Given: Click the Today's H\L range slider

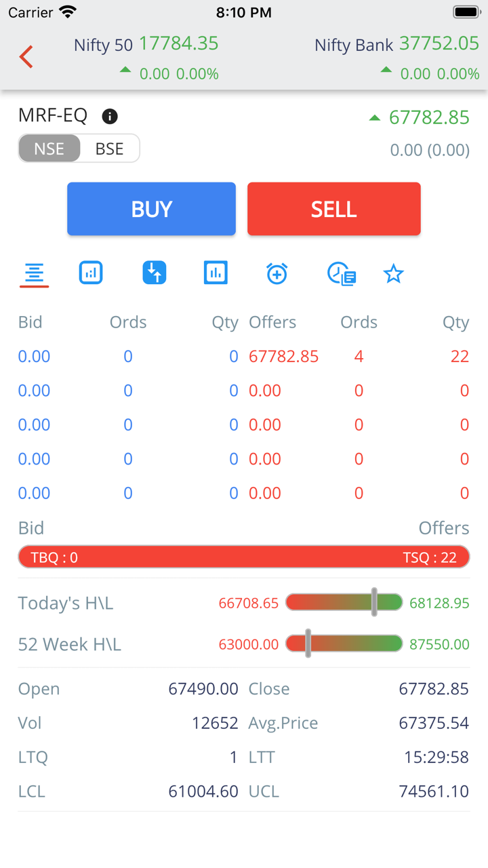Looking at the screenshot, I should click(344, 602).
